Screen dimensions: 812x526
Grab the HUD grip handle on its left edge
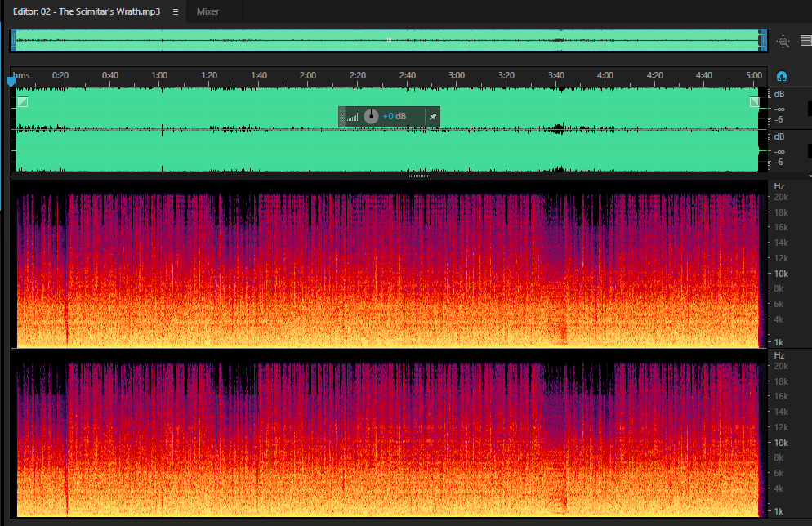(341, 117)
